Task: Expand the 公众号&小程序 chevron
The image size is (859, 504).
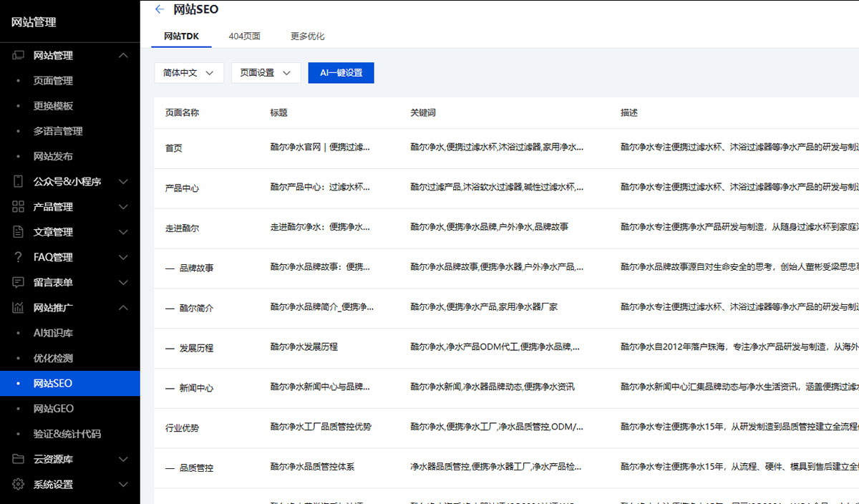Action: (x=123, y=182)
